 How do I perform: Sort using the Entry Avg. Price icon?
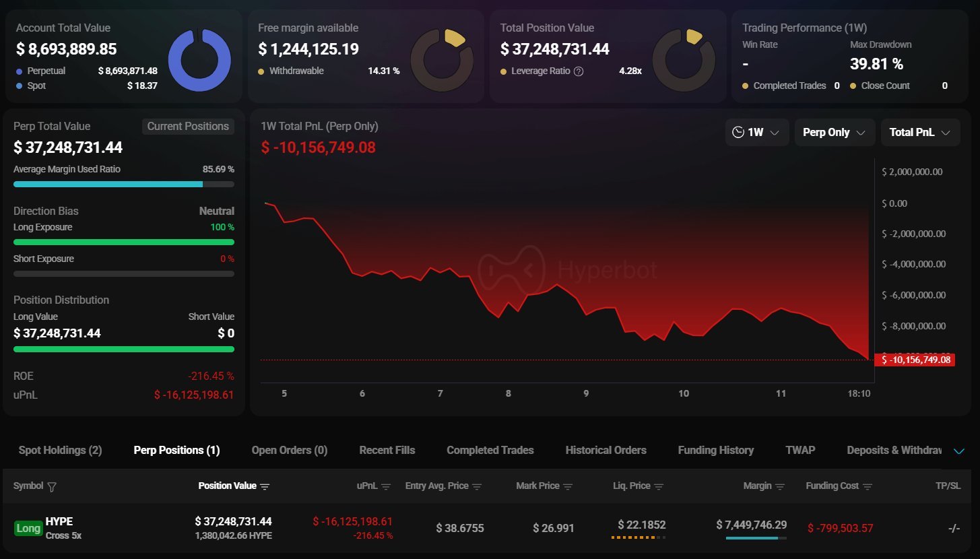pyautogui.click(x=477, y=486)
